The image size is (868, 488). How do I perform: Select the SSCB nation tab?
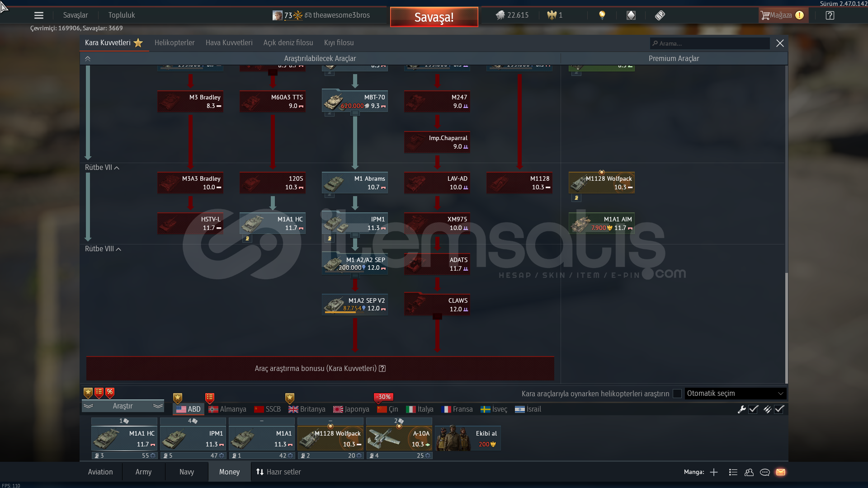coord(268,409)
